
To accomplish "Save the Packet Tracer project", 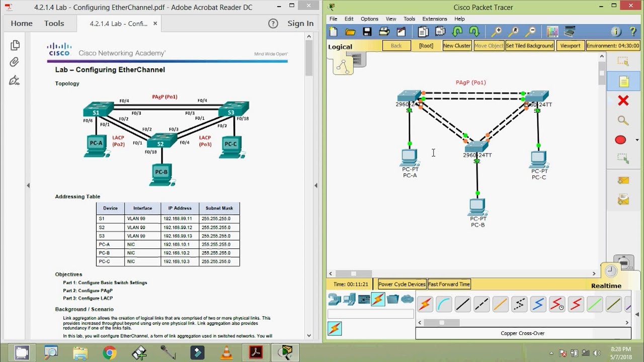I will pos(367,32).
